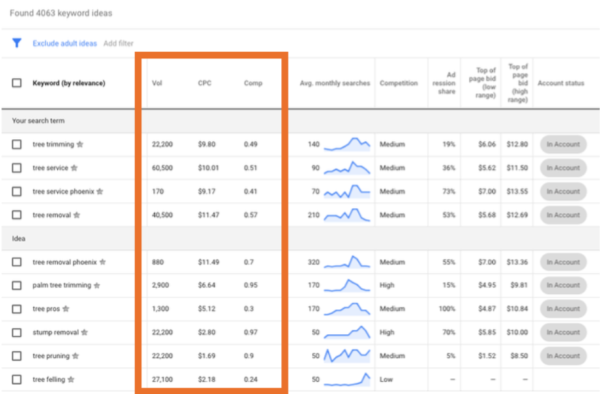Viewport: 600px width, 394px height.
Task: Star the tree removal phoenix keyword
Action: click(x=102, y=262)
